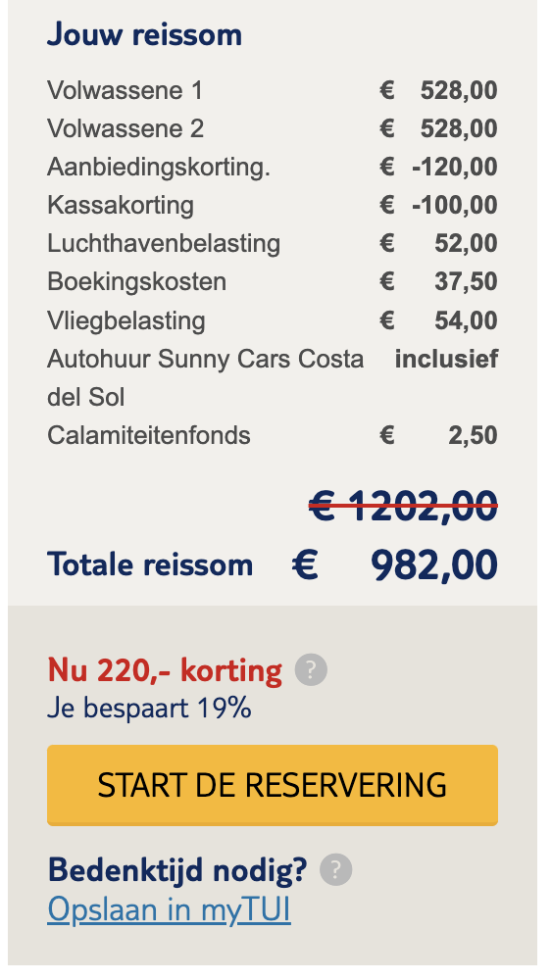Screen dimensions: 551x980
Task: Click the Luchthavenbelasting line item
Action: point(273,243)
